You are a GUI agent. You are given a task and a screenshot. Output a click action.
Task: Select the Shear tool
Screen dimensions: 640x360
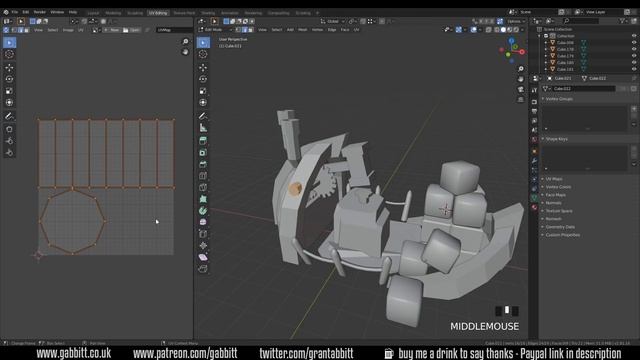pos(203,257)
